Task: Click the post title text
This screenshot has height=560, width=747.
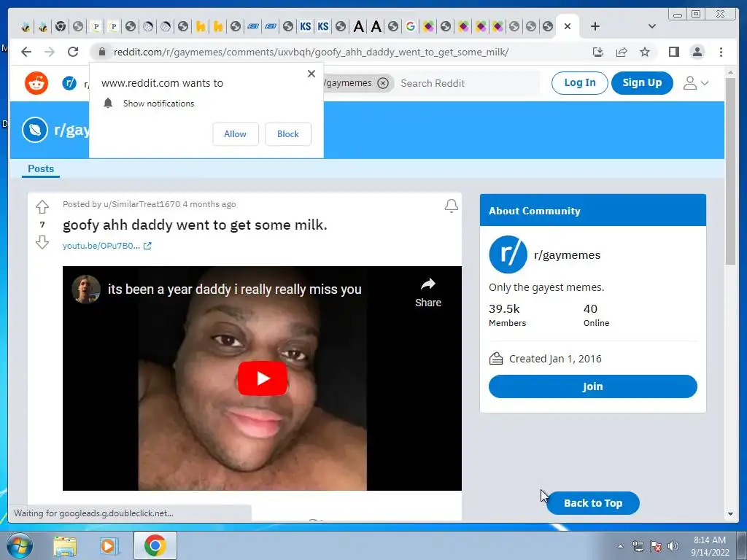Action: click(x=195, y=225)
